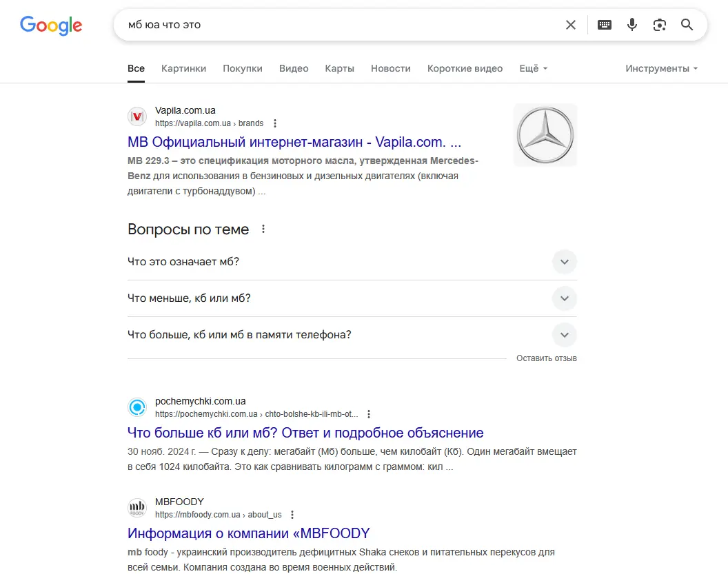
Task: Open the on-screen keyboard icon
Action: (x=604, y=25)
